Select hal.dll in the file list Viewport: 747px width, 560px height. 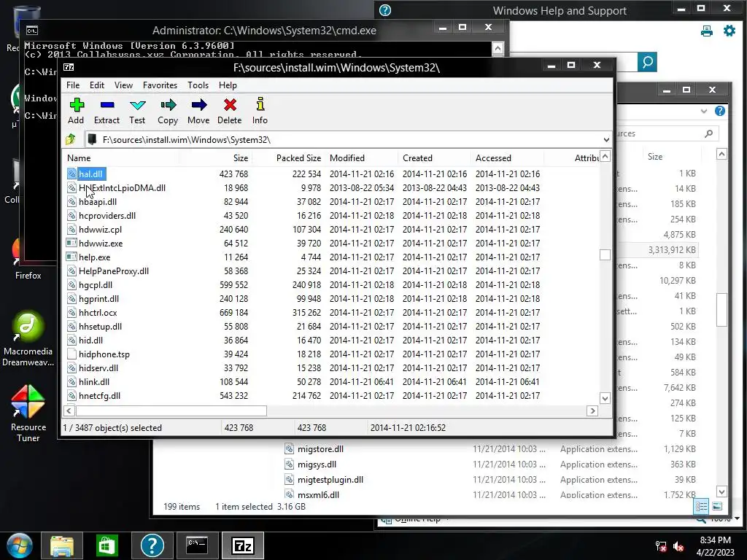tap(91, 174)
